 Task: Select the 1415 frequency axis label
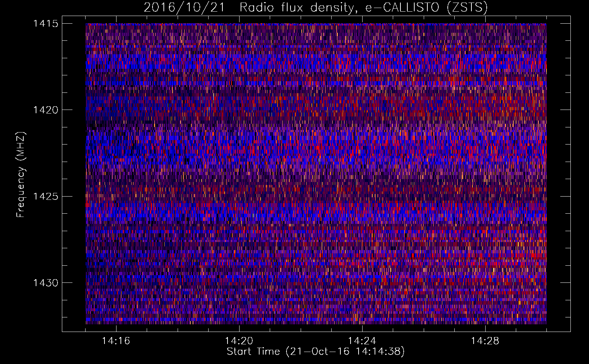pos(46,24)
